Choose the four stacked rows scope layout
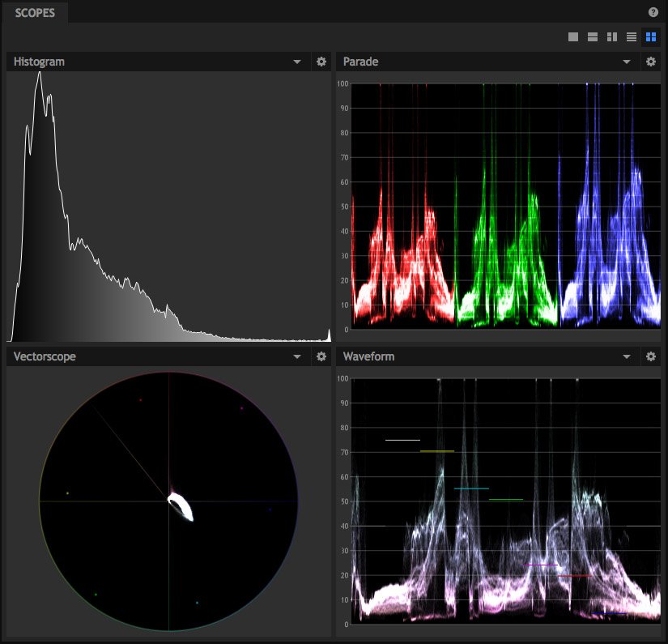The width and height of the screenshot is (668, 644). point(632,37)
